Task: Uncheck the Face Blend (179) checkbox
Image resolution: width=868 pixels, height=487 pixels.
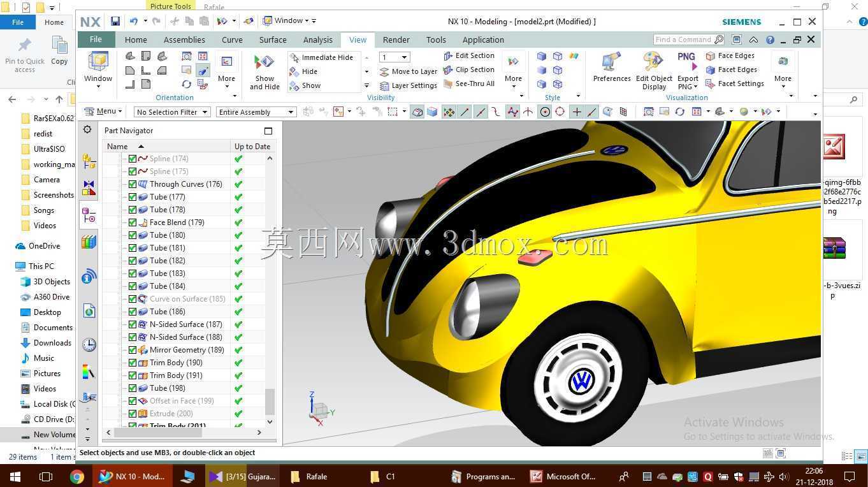Action: [133, 222]
